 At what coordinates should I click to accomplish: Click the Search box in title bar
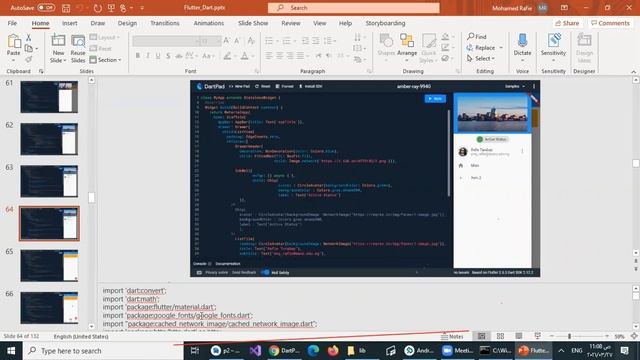pyautogui.click(x=353, y=8)
